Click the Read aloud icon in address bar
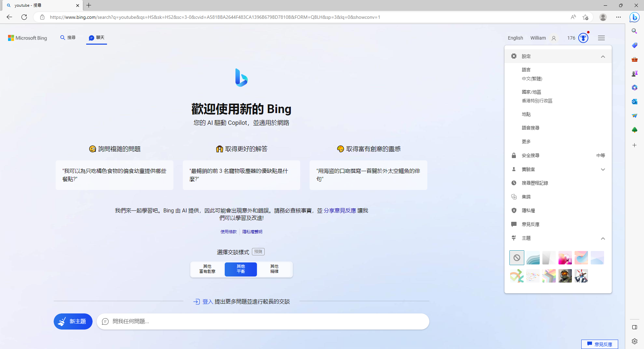 (573, 17)
